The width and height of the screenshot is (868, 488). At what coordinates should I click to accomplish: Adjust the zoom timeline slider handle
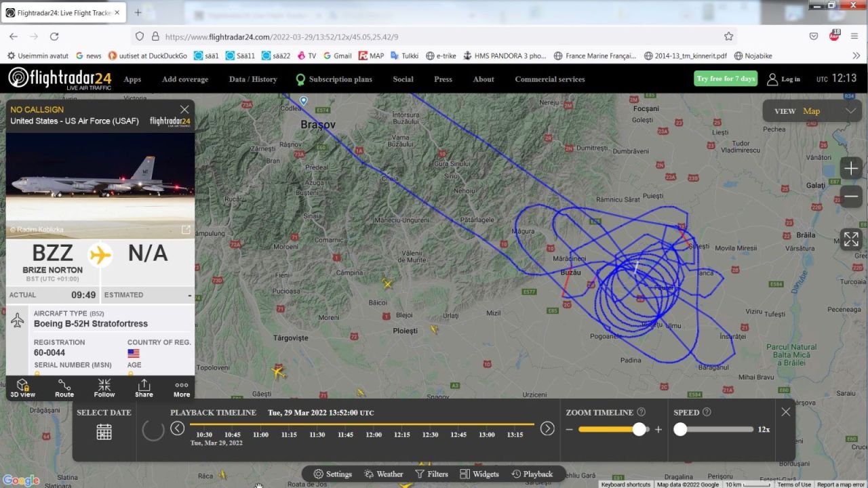click(639, 429)
